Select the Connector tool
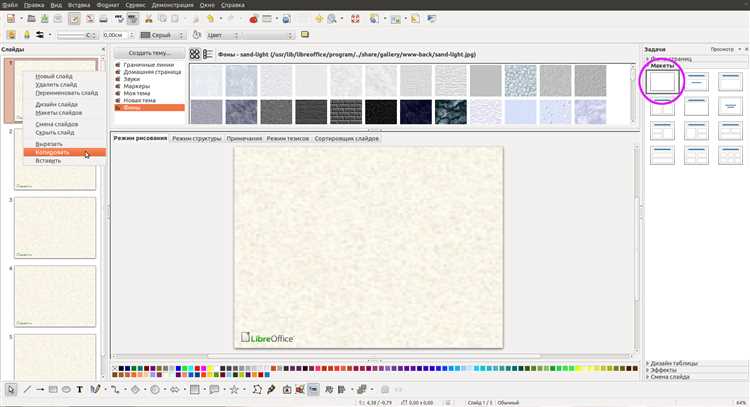 point(115,389)
